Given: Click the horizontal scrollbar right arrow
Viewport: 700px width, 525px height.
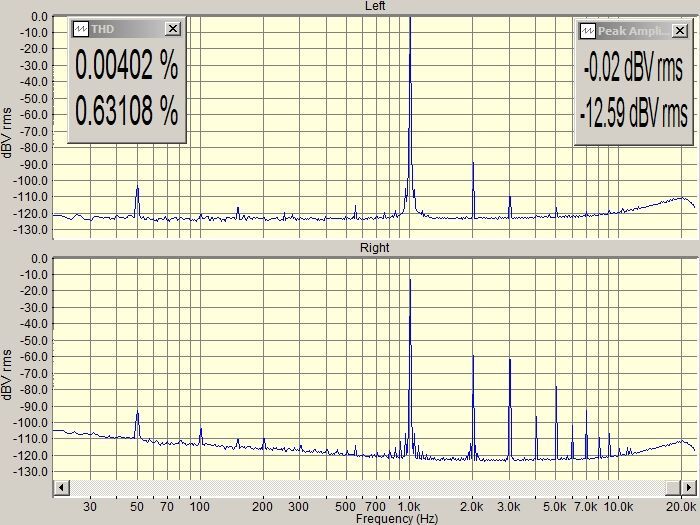Looking at the screenshot, I should tap(688, 487).
